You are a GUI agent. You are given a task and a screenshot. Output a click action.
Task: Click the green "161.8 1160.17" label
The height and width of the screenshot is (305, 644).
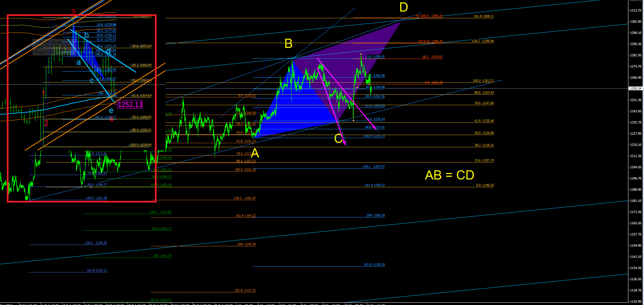(161, 229)
